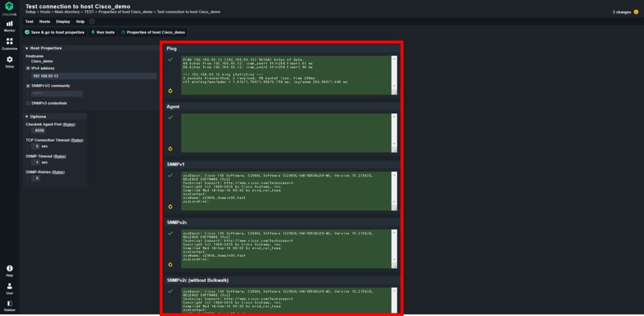
Task: Open Rules link for TCP Connection Timeout
Action: (77, 140)
